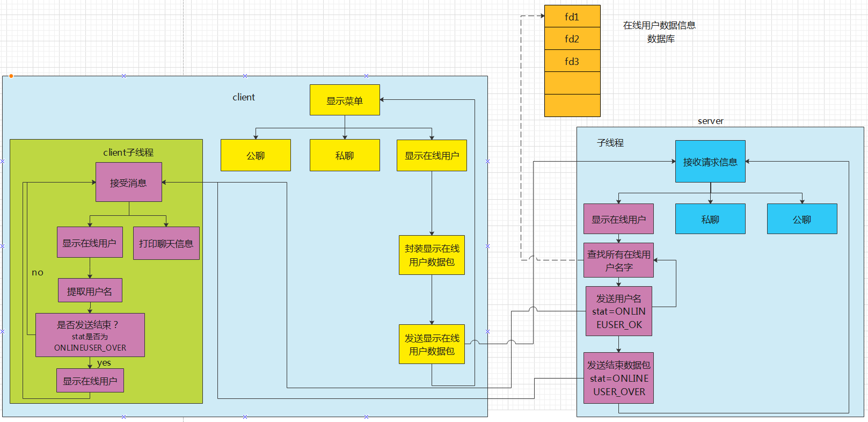Select the fd3 database cell
The width and height of the screenshot is (868, 422).
[x=572, y=61]
